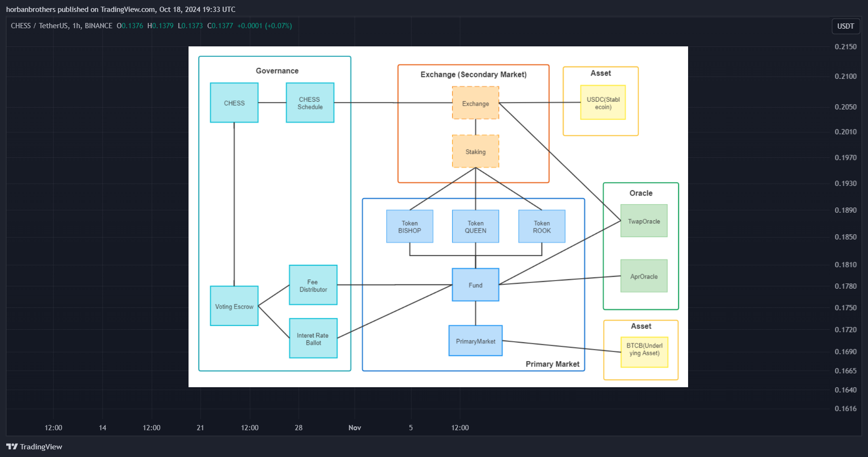Click the Asset heading above BTCB
Image resolution: width=868 pixels, height=457 pixels.
tap(641, 326)
